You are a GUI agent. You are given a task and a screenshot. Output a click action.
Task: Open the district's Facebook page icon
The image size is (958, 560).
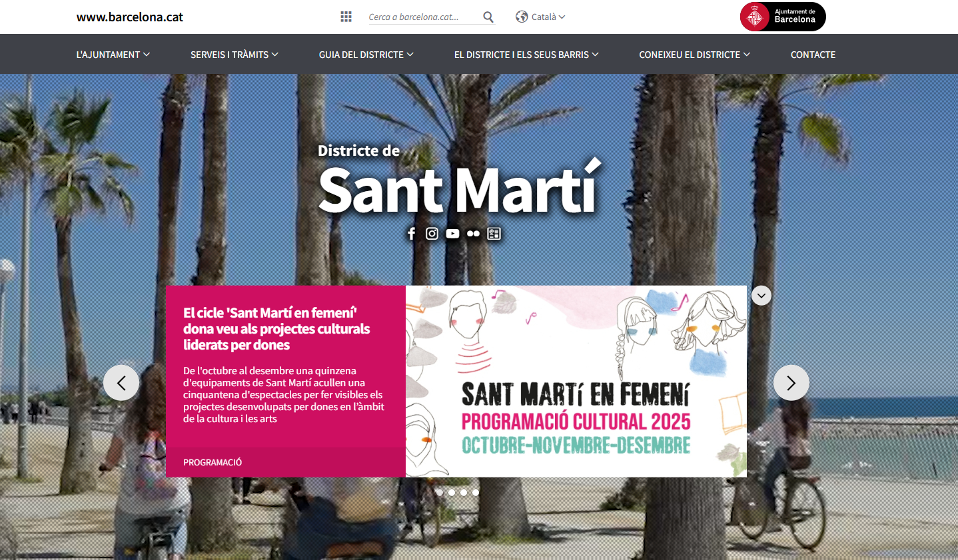click(411, 234)
